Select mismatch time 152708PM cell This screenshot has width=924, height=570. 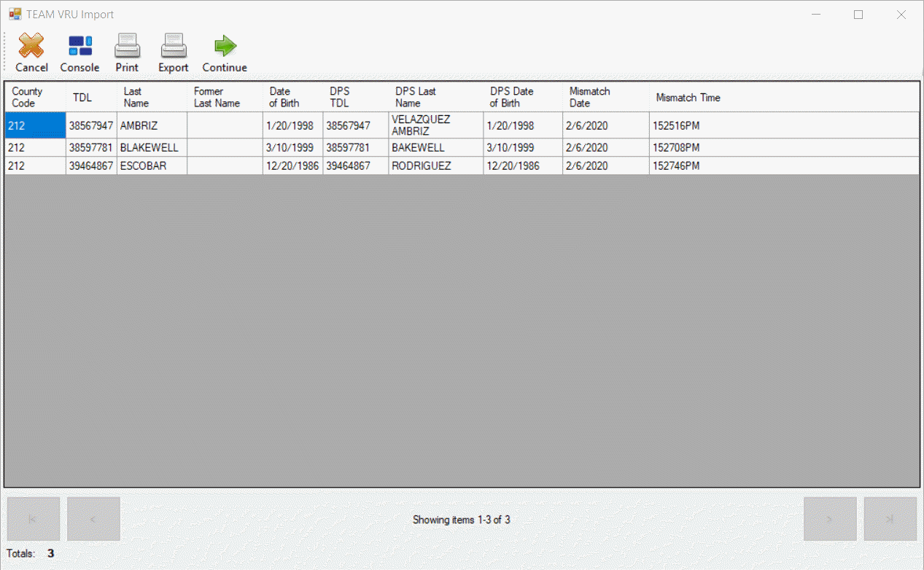pyautogui.click(x=784, y=147)
